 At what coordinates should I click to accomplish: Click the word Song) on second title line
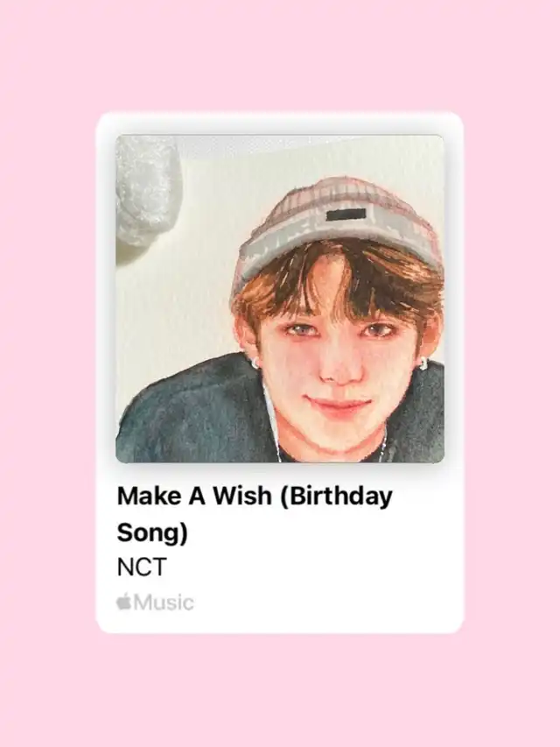[x=152, y=532]
